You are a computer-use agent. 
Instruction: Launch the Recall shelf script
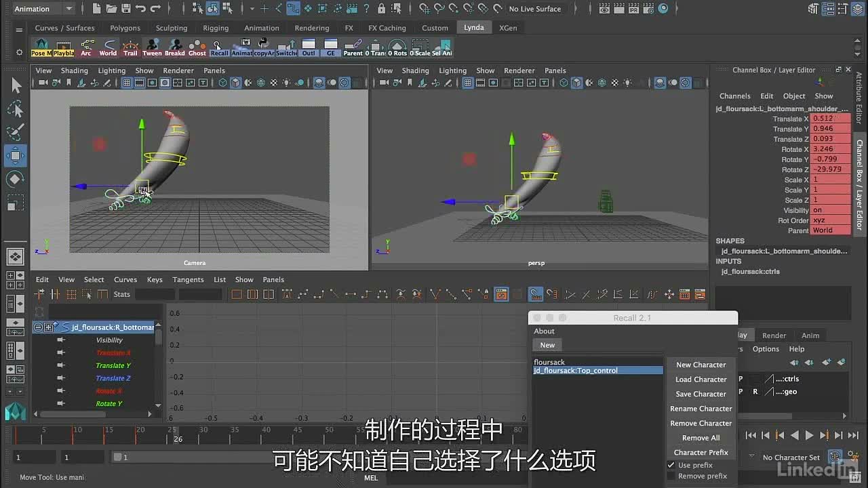[x=220, y=47]
